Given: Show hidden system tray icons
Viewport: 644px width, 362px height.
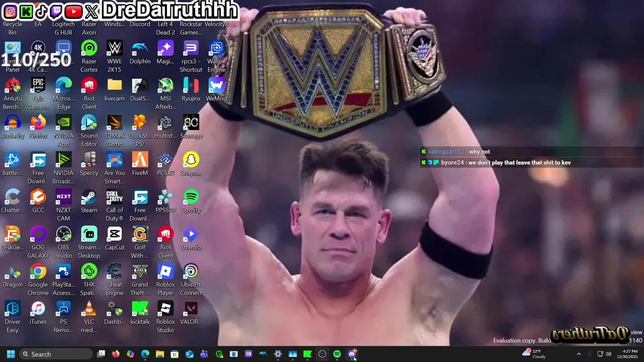Looking at the screenshot, I should (x=579, y=354).
